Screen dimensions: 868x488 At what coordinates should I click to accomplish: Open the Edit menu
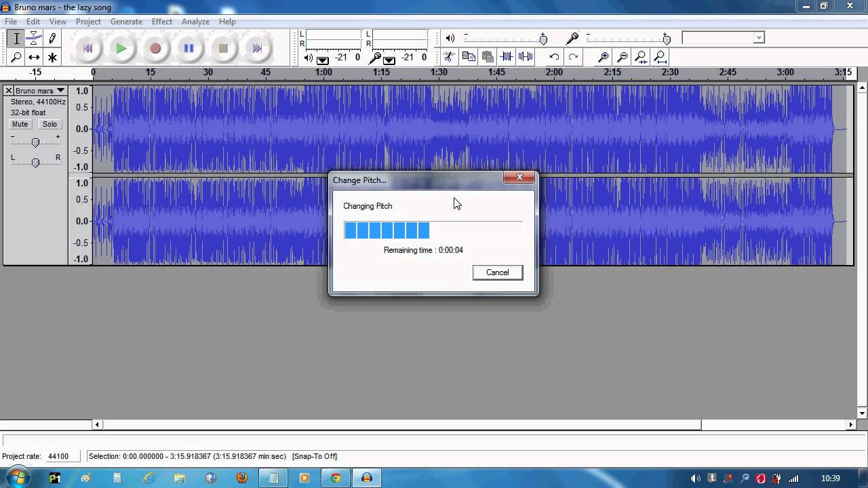[33, 22]
